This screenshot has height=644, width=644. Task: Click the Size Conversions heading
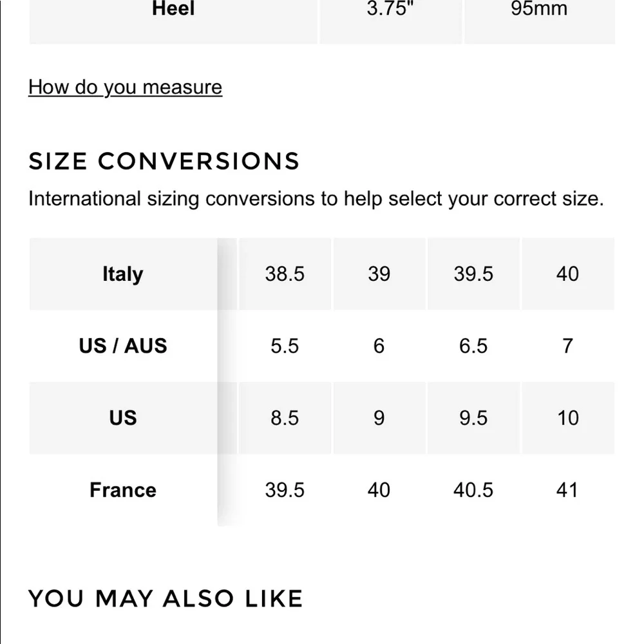tap(164, 161)
